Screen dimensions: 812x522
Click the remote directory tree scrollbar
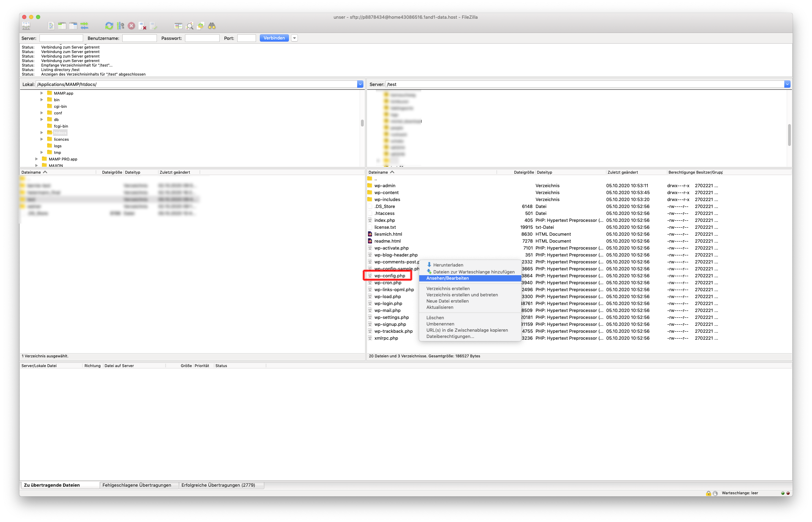(x=789, y=135)
